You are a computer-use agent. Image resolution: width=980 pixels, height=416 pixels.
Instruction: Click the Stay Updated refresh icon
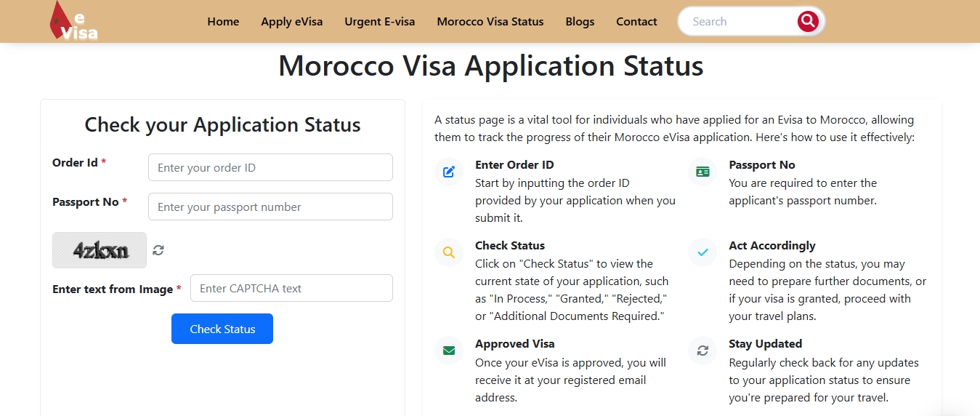[x=702, y=351]
